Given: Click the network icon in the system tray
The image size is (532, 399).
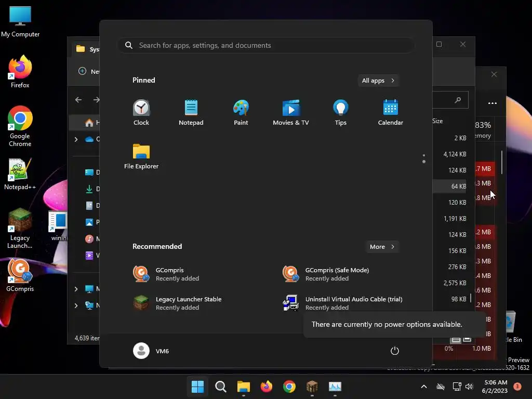Looking at the screenshot, I should point(457,387).
